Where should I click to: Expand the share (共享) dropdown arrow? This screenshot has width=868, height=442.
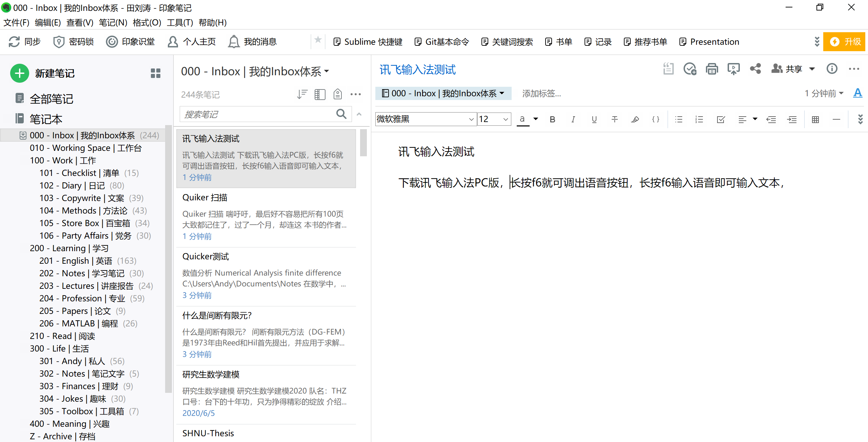coord(812,69)
